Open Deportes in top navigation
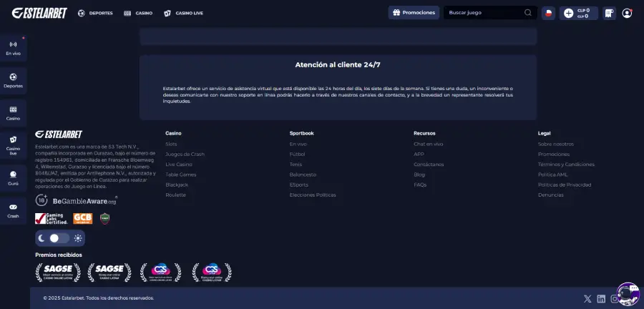The width and height of the screenshot is (644, 309). pos(95,13)
